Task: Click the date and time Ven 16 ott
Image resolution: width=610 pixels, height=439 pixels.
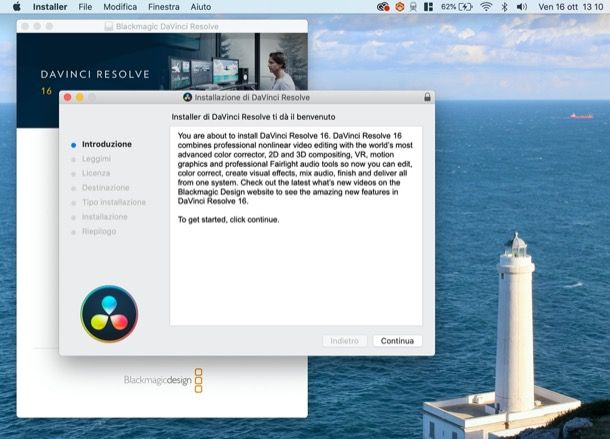Action: pos(571,7)
